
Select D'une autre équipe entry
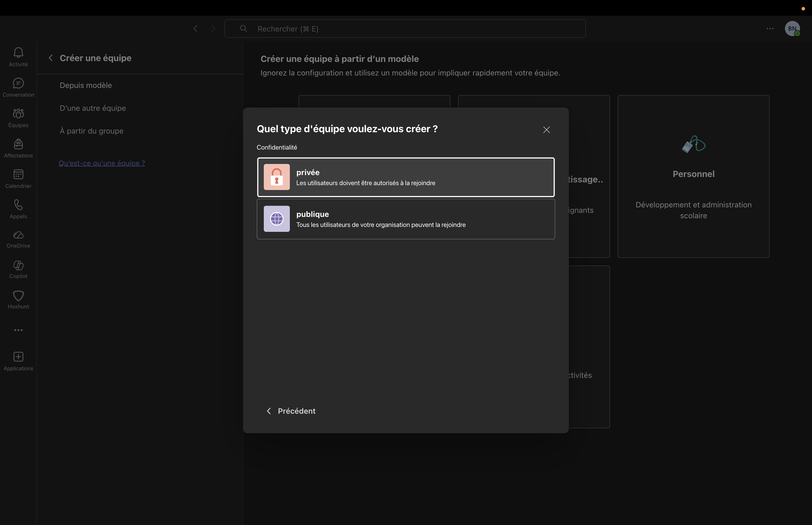pos(93,108)
